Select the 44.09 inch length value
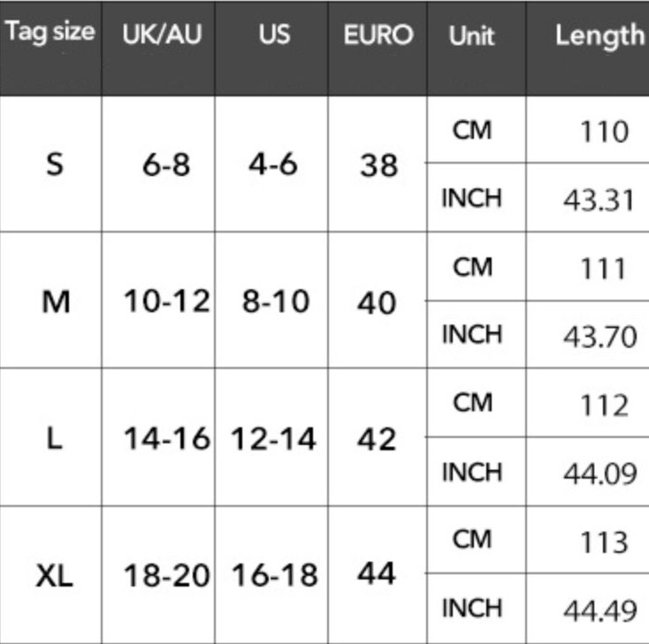This screenshot has height=644, width=649. coord(599,473)
